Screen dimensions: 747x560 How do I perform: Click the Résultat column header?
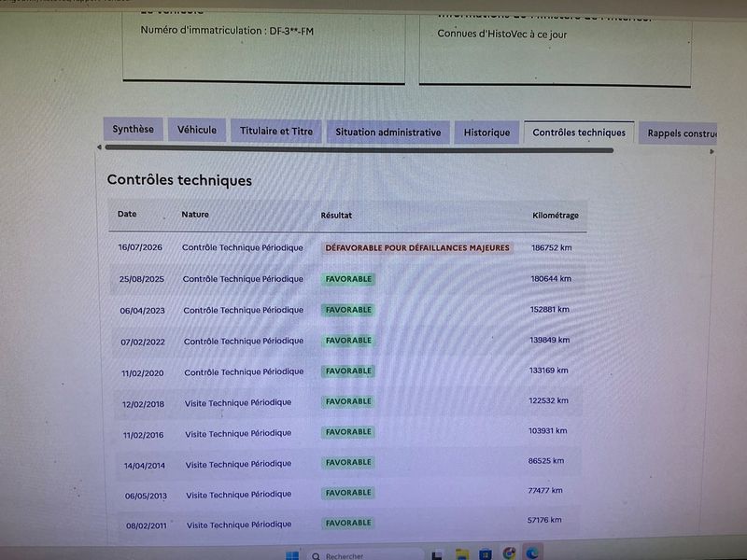pyautogui.click(x=336, y=216)
